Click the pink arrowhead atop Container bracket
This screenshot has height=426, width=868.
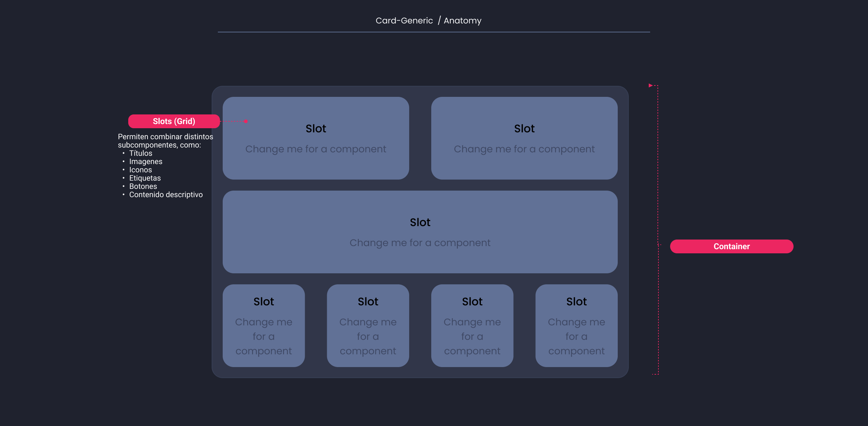650,85
